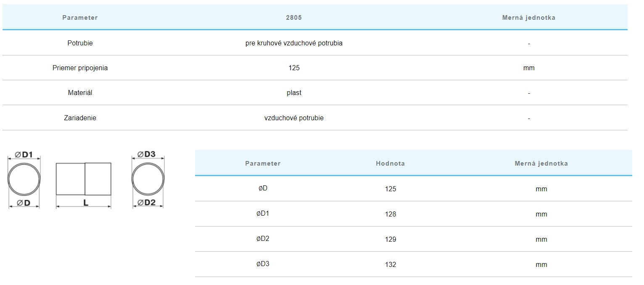Image resolution: width=644 pixels, height=285 pixels.
Task: Click the ØD3 label in the diagram
Action: pos(144,154)
